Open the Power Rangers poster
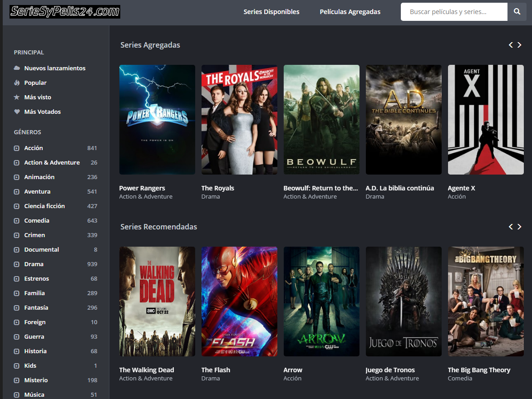Screen dimensions: 532x399 click(157, 120)
